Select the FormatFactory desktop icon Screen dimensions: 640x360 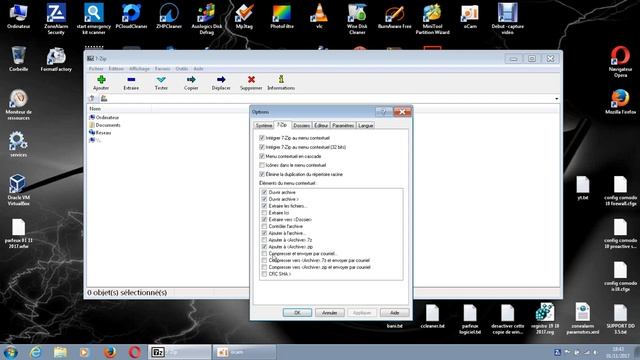pos(56,59)
